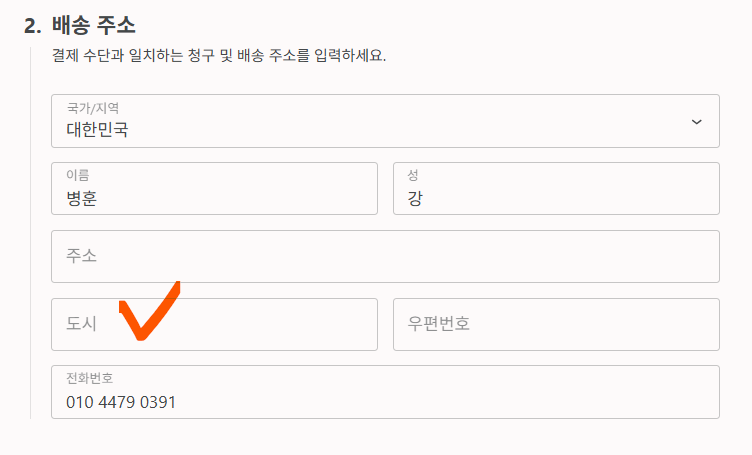This screenshot has width=752, height=455.
Task: Click the billing address instruction text
Action: pyautogui.click(x=219, y=55)
